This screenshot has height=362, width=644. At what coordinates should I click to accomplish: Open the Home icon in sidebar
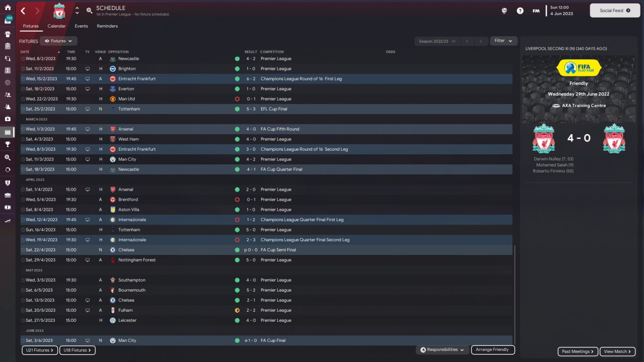(x=8, y=8)
